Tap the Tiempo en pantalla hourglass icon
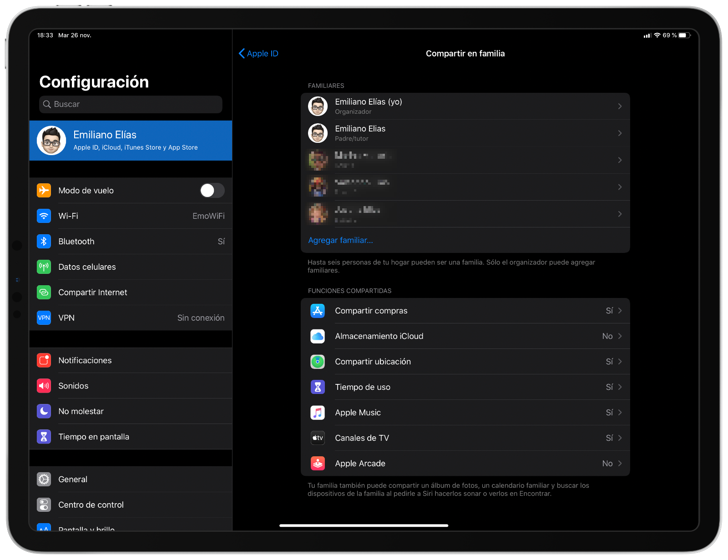The image size is (728, 560). coord(44,437)
